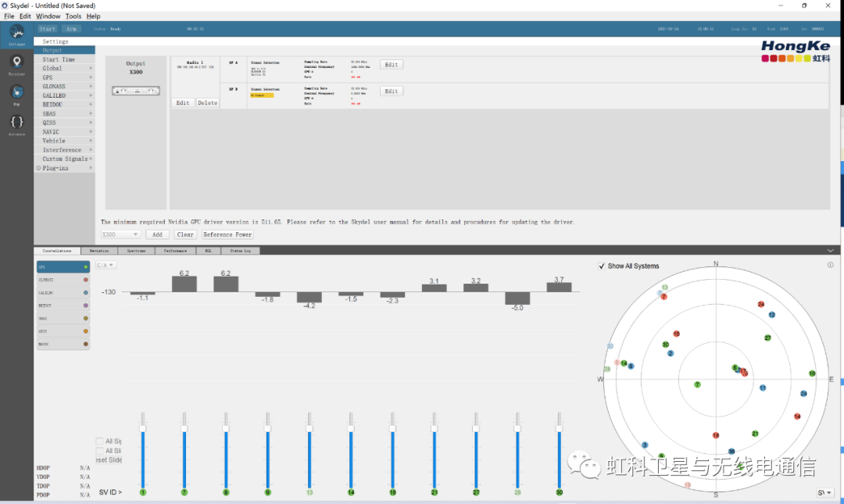The image size is (844, 504).
Task: Open the Map sidebar icon
Action: coord(16,91)
